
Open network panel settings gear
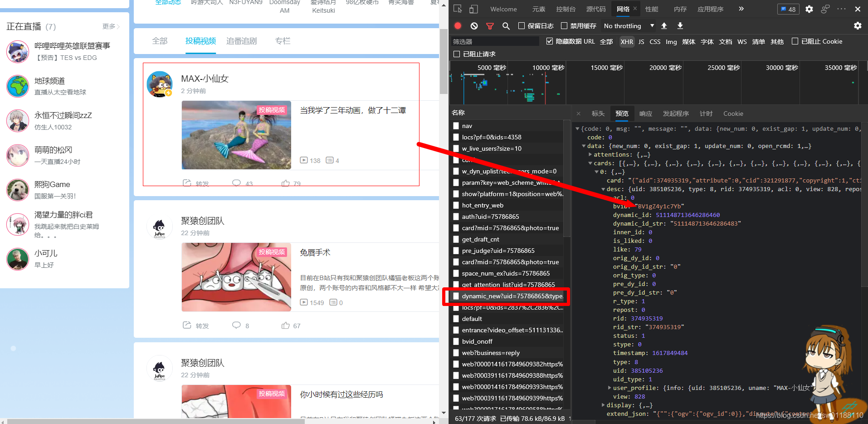[x=858, y=26]
